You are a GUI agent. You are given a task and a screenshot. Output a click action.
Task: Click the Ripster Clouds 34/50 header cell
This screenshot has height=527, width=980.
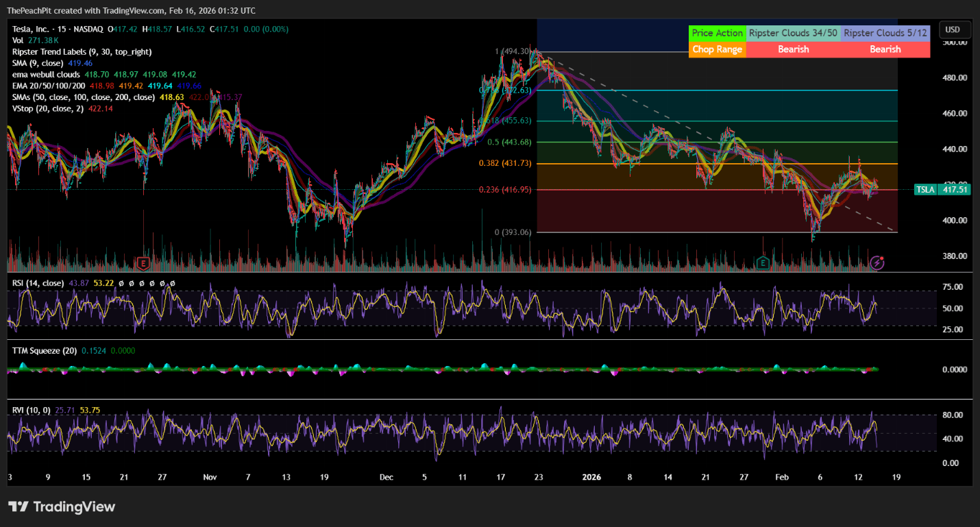794,33
